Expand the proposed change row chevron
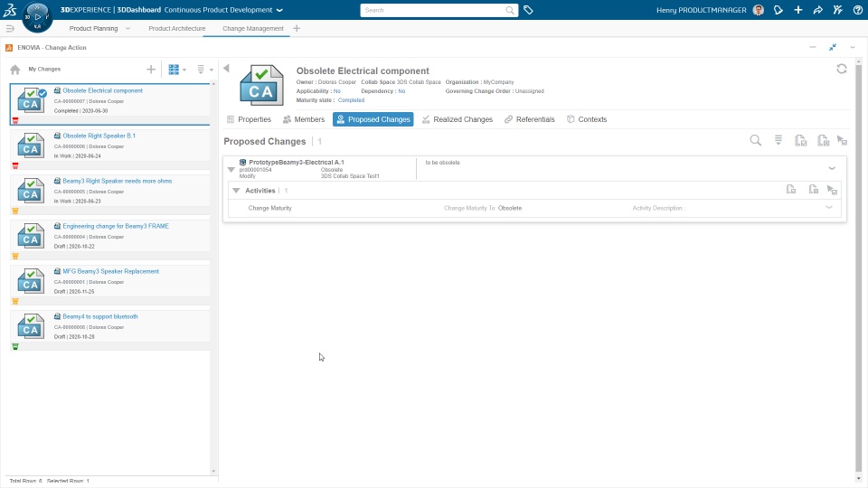This screenshot has height=488, width=868. [832, 168]
